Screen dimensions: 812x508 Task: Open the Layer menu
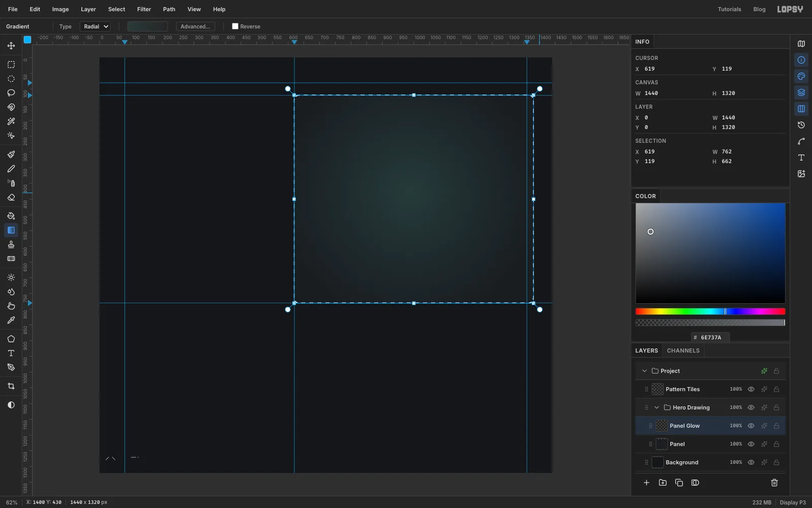(x=88, y=9)
